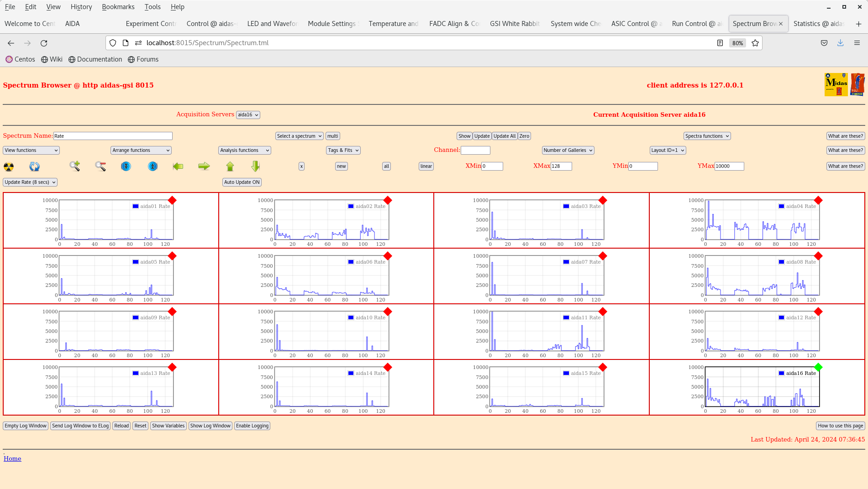The width and height of the screenshot is (868, 489).
Task: Click the blue aida01 Rate legend swatch
Action: [x=136, y=206]
